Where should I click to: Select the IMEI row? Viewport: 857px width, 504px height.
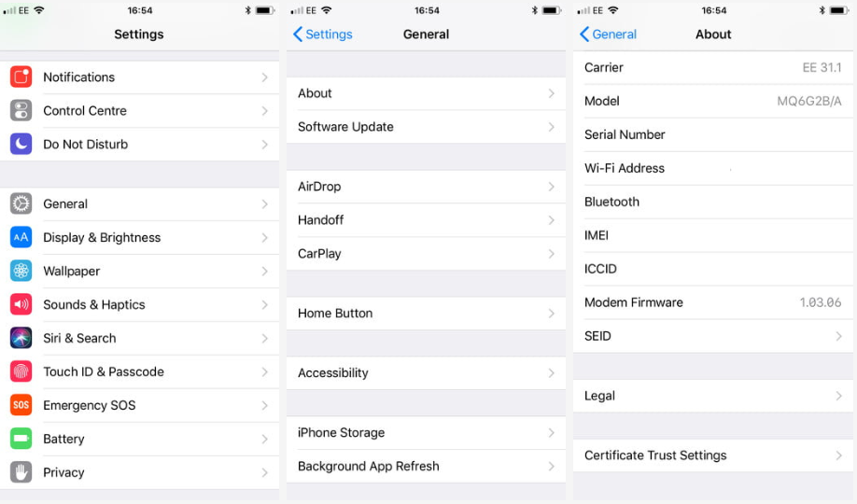click(713, 235)
